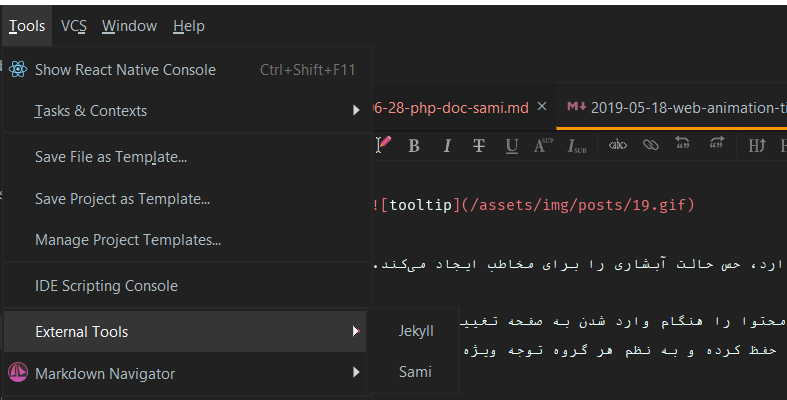Apply Italic formatting from the toolbar
Viewport: 787px width, 400px height.
click(447, 146)
